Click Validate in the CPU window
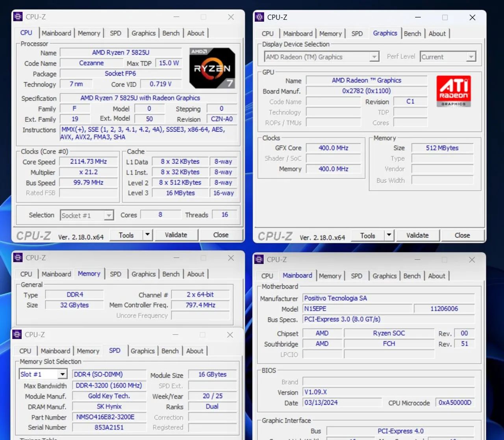The image size is (504, 440). click(x=176, y=235)
